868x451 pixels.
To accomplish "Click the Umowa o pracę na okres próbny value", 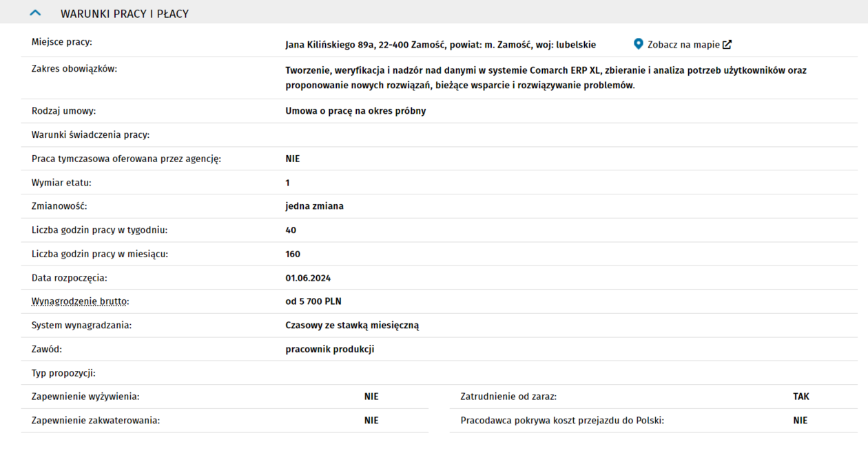I will click(355, 111).
